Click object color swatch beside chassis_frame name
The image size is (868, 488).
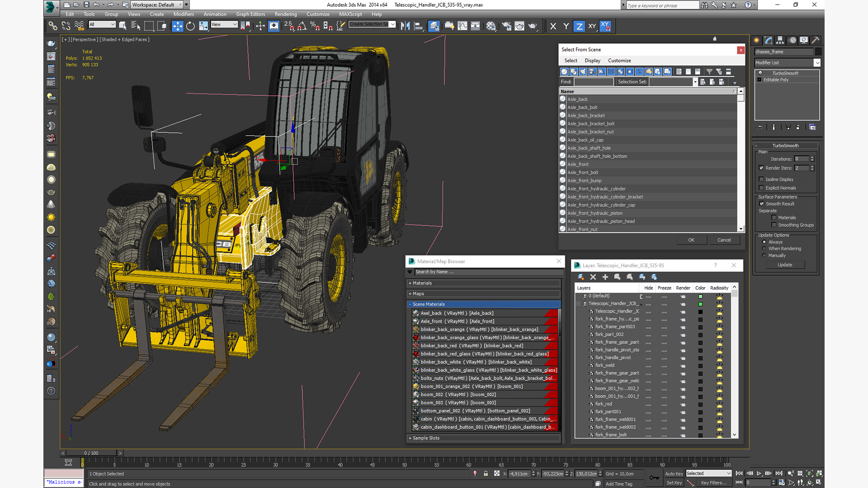[x=818, y=52]
